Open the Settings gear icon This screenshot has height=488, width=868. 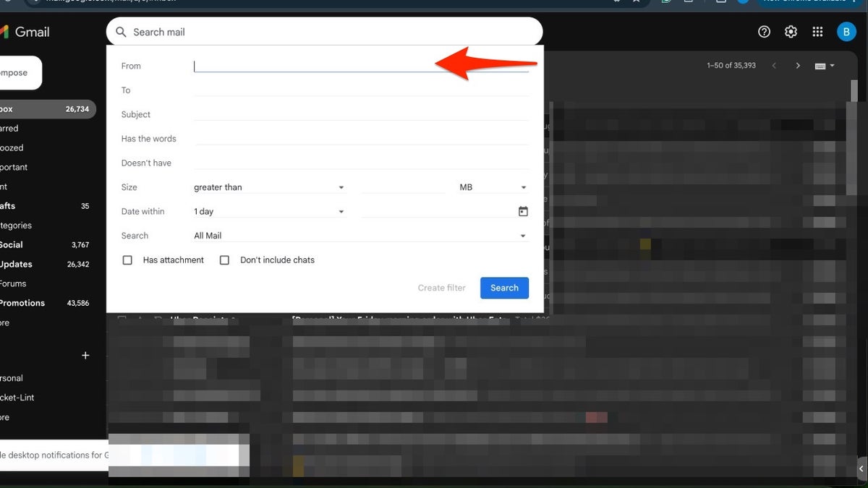tap(791, 31)
